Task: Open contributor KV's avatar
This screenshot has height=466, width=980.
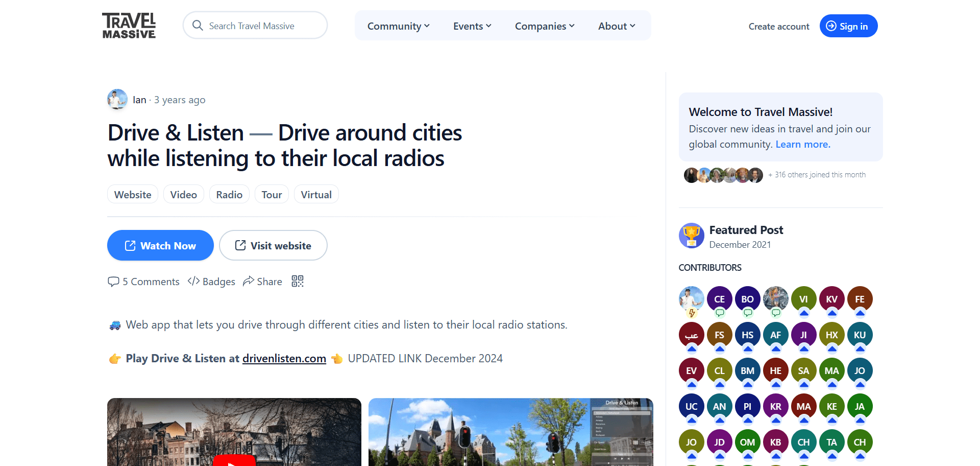Action: [831, 299]
